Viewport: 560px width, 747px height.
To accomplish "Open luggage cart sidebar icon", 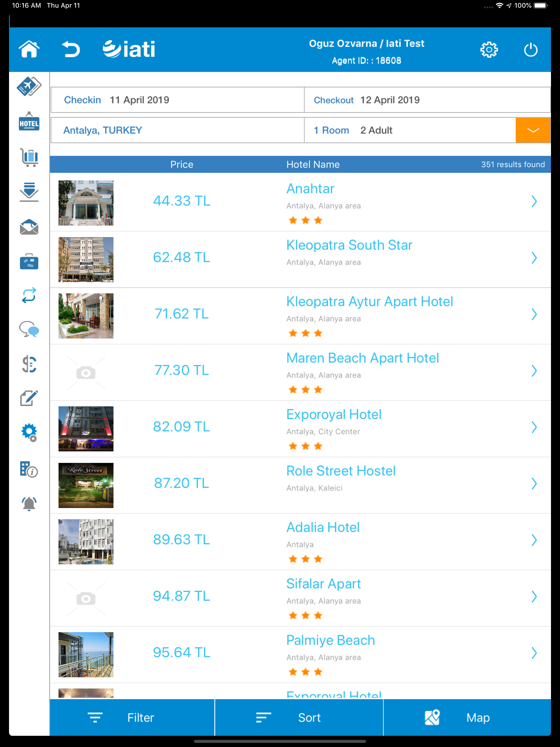I will click(29, 157).
